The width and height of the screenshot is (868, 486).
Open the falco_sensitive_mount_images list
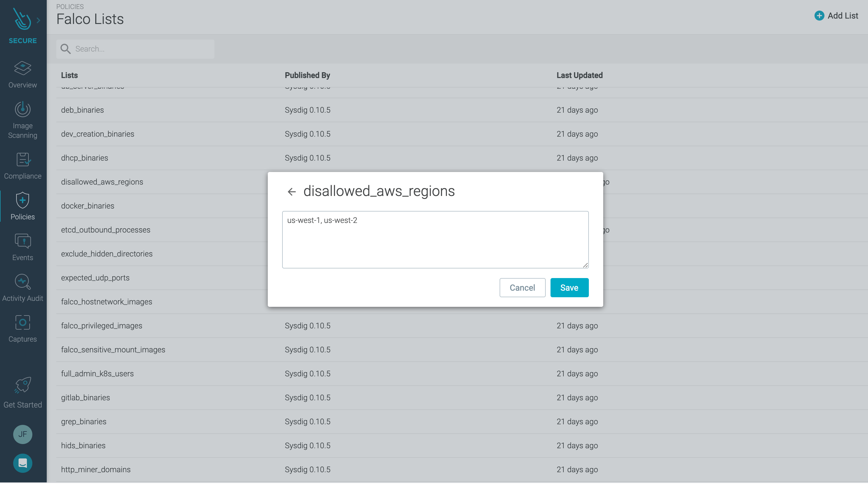(462, 349)
